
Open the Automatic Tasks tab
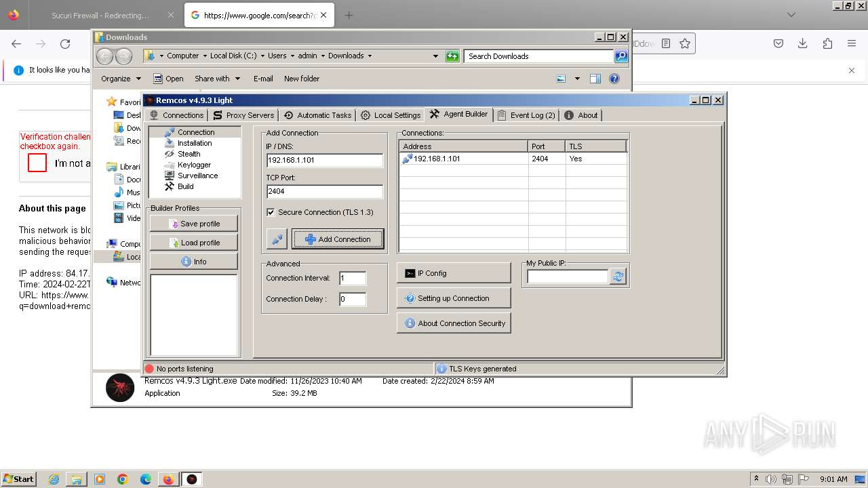(x=317, y=115)
